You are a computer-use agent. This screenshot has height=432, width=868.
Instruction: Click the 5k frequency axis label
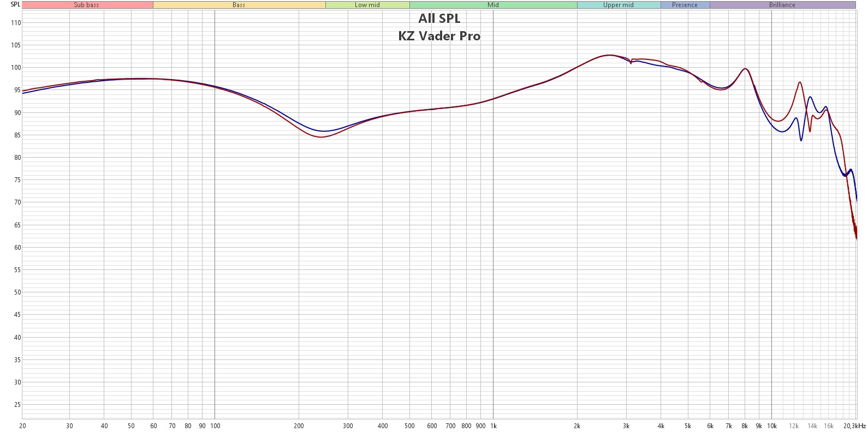pyautogui.click(x=688, y=426)
